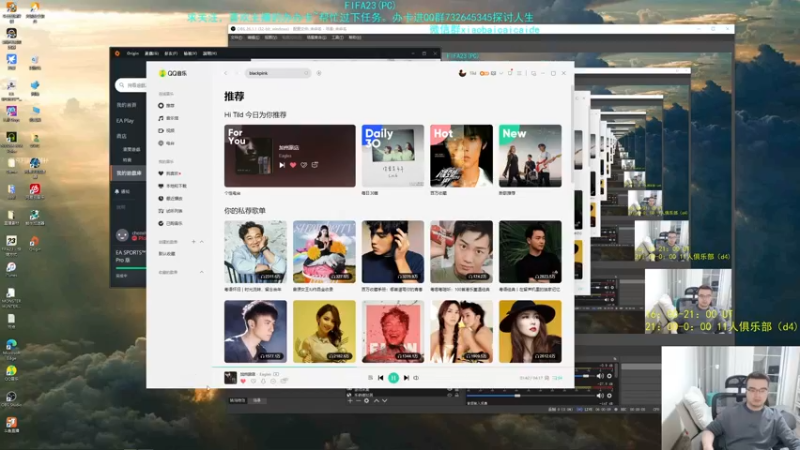Seek using the song progress bar above player controls
Screen dimensions: 800x450
pyautogui.click(x=393, y=367)
